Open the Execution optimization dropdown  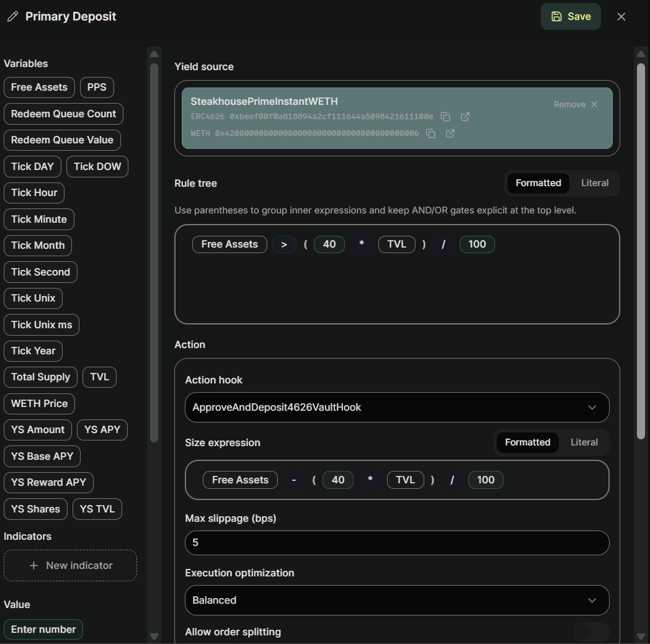pyautogui.click(x=397, y=600)
